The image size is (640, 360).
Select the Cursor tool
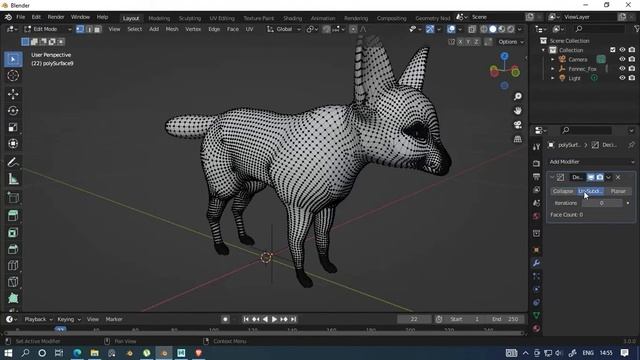click(x=13, y=76)
